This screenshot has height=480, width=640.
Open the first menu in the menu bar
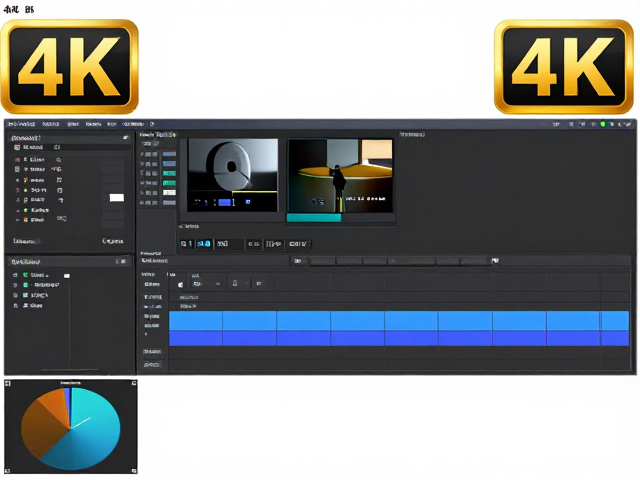pyautogui.click(x=22, y=124)
